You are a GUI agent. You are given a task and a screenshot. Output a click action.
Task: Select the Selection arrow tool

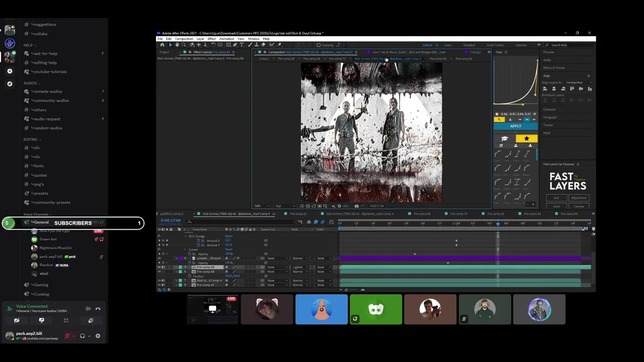click(x=171, y=45)
